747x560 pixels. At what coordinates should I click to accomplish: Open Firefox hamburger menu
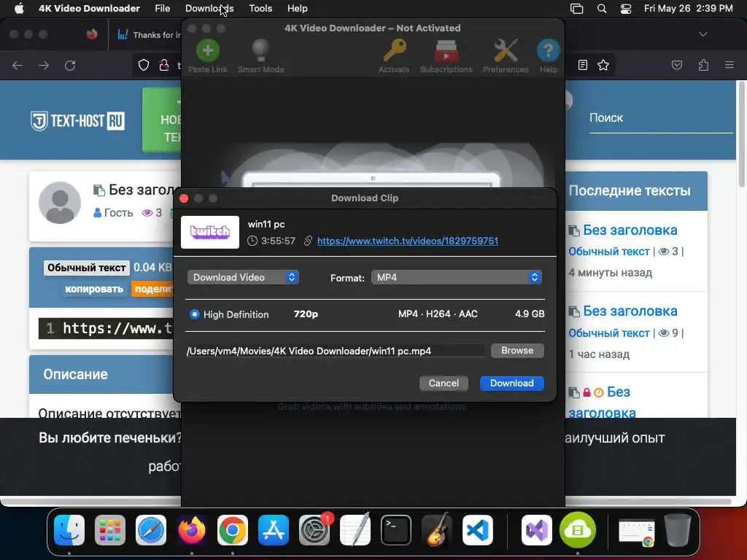(x=729, y=65)
